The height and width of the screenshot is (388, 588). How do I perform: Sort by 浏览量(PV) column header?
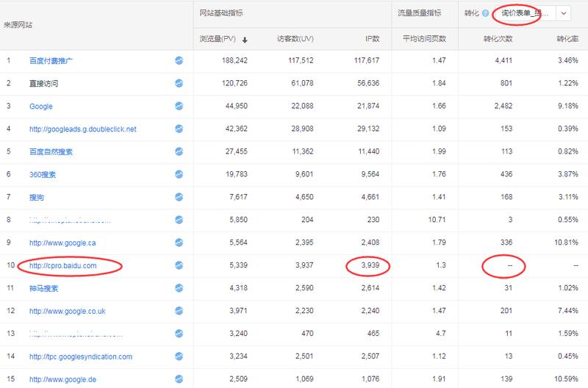(223, 39)
